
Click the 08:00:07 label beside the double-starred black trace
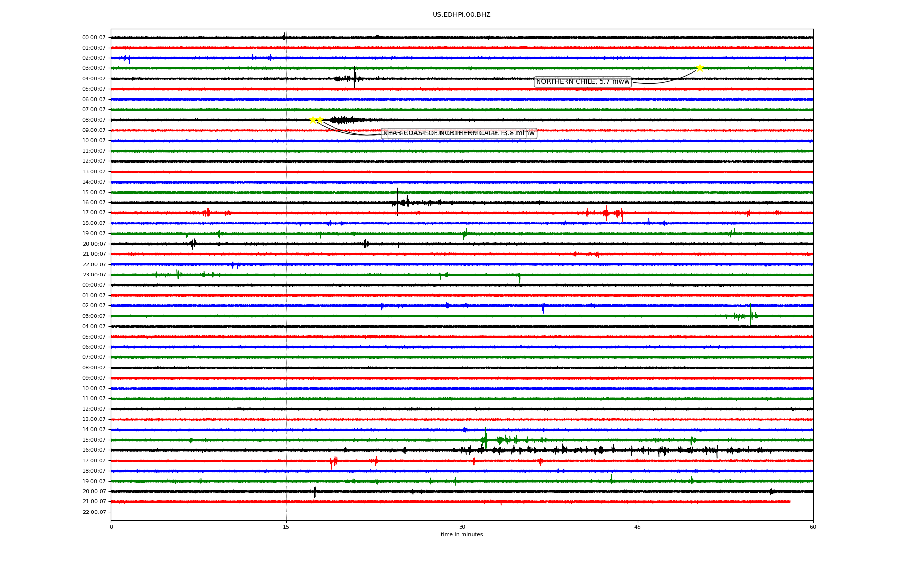point(94,120)
